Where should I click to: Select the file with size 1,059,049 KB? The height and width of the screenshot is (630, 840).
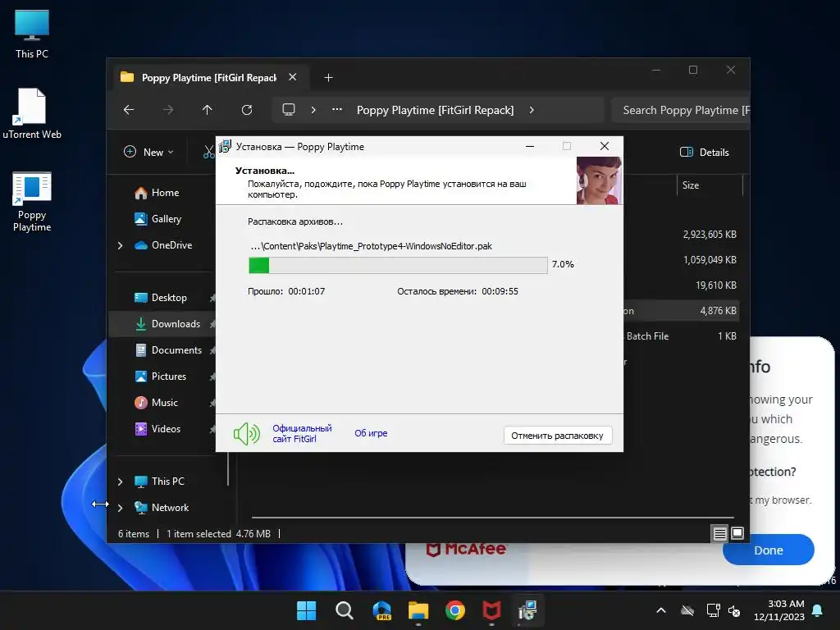(710, 260)
